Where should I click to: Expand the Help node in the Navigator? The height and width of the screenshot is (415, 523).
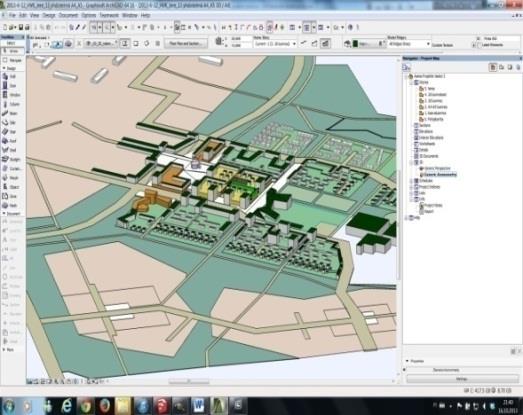[x=407, y=218]
